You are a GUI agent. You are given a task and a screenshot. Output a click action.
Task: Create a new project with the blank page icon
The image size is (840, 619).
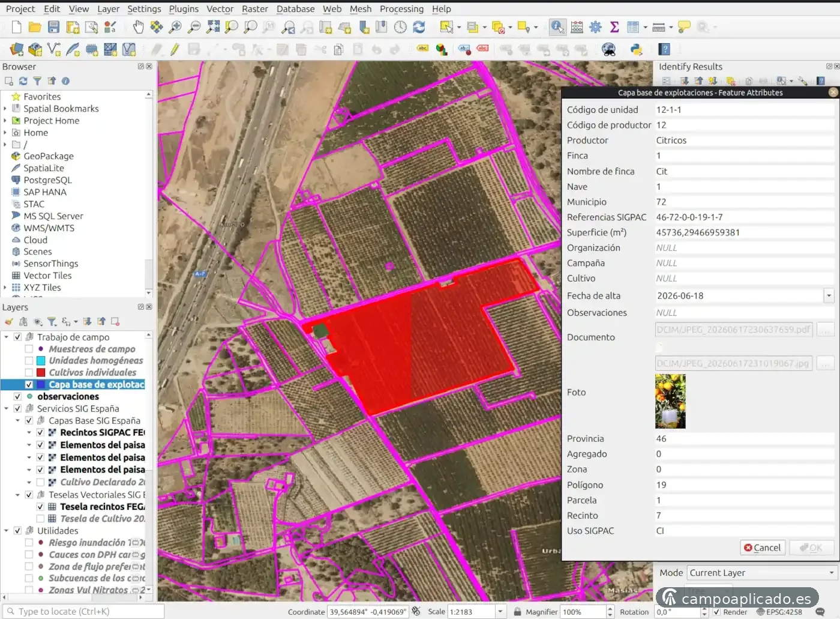(x=17, y=27)
